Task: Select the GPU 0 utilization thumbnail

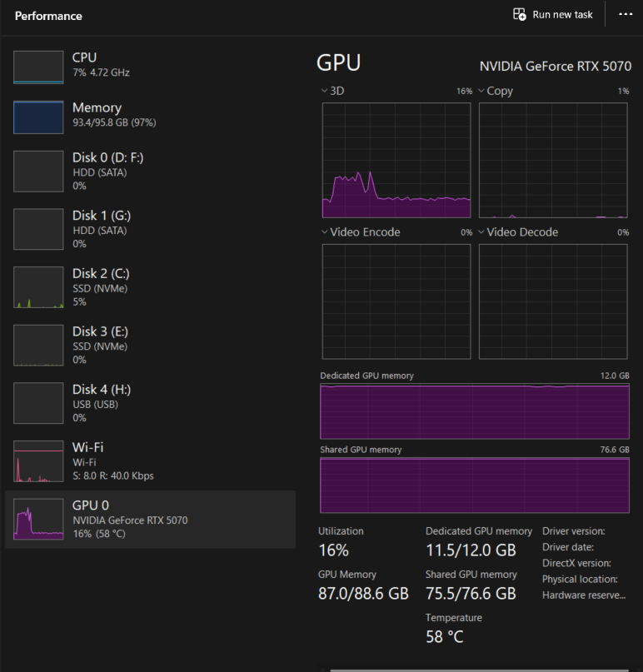Action: coord(38,519)
